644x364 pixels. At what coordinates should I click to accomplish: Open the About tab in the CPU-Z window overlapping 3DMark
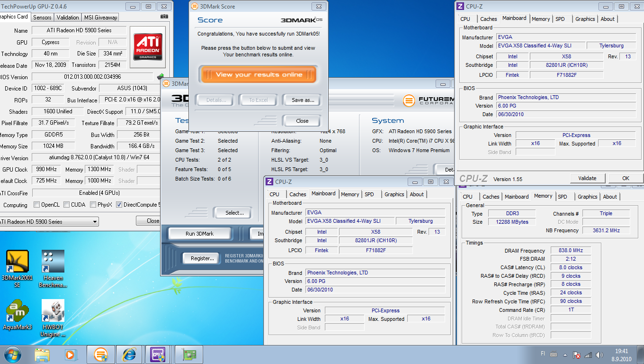(417, 194)
